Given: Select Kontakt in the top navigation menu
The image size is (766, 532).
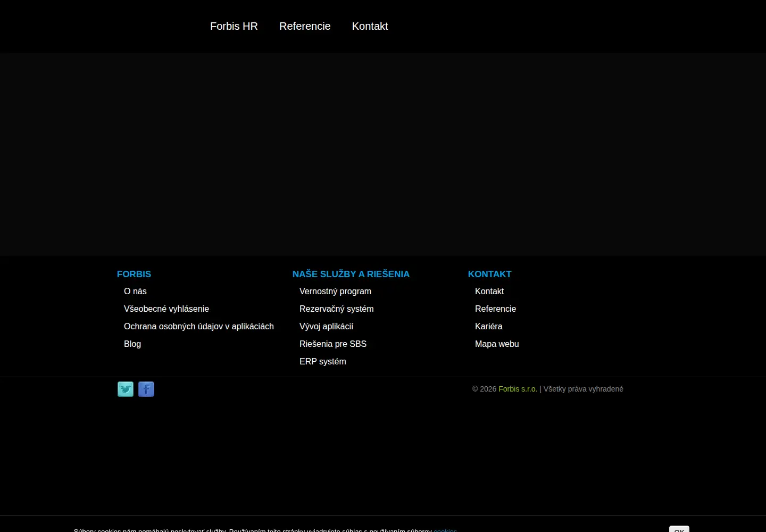Looking at the screenshot, I should [x=370, y=26].
